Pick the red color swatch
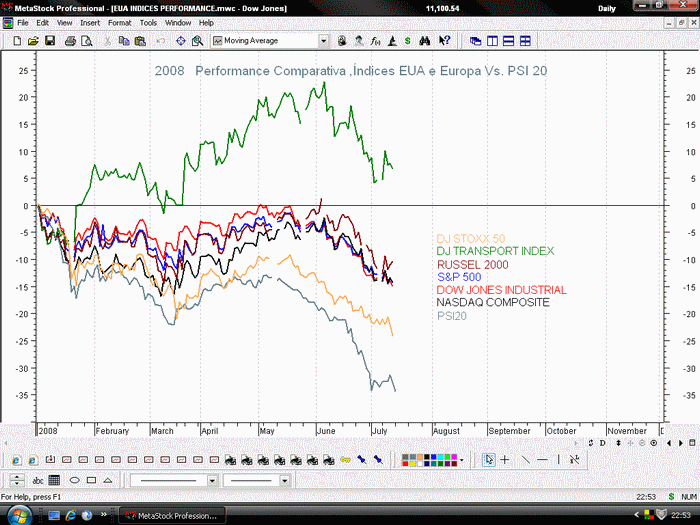 click(x=405, y=464)
